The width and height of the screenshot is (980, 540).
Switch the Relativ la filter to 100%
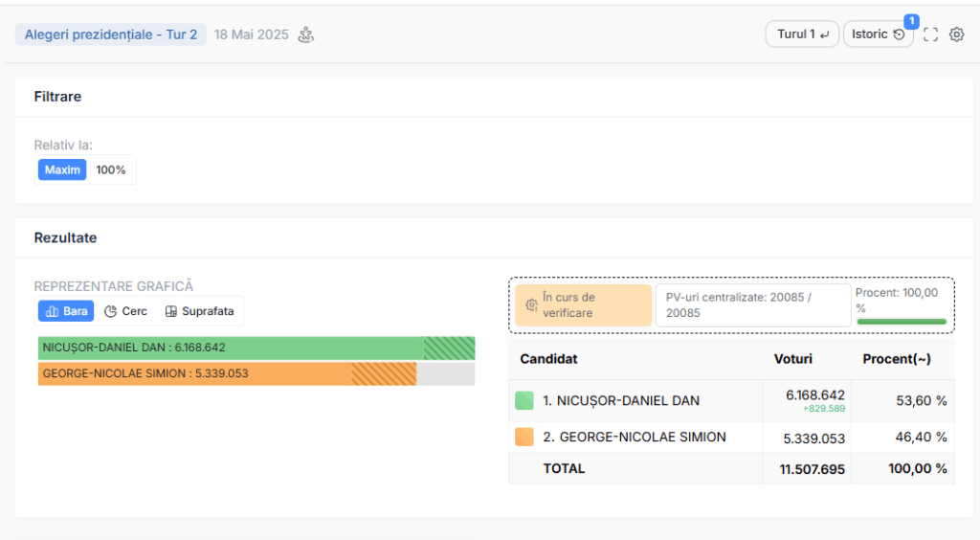click(x=111, y=169)
